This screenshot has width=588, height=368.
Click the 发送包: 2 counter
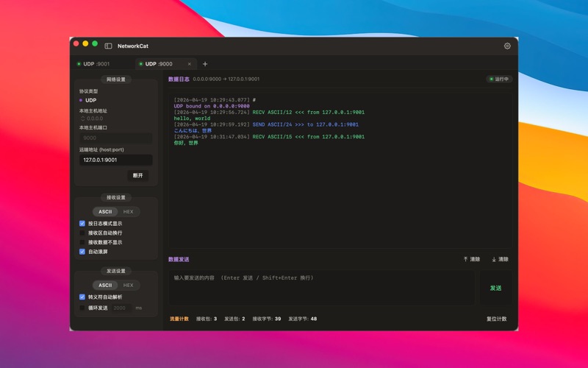(x=234, y=319)
